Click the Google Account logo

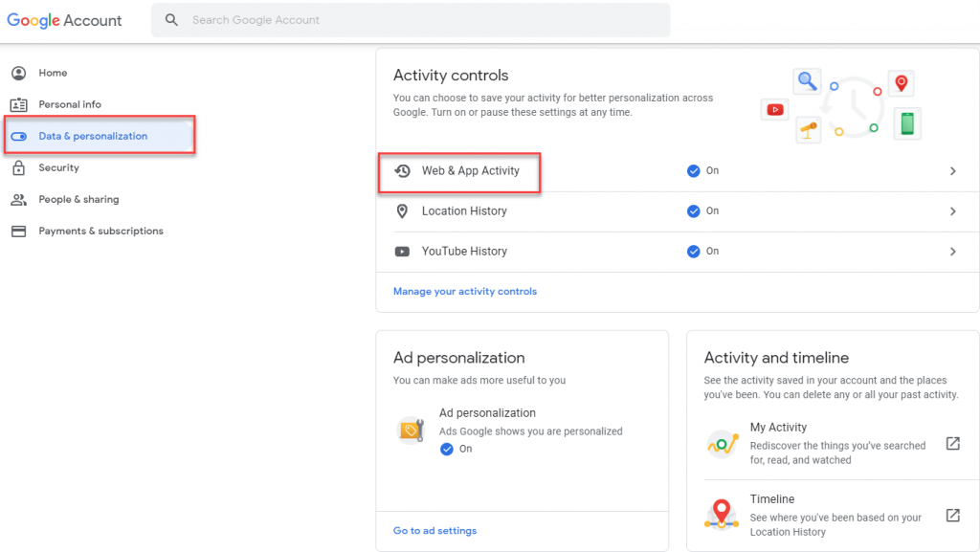[x=64, y=21]
